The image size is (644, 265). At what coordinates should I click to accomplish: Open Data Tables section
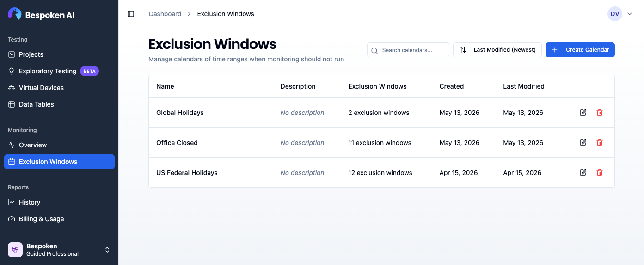59,104
